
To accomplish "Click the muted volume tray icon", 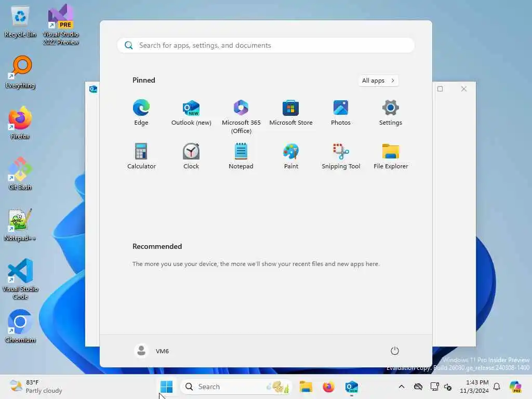I will point(448,387).
